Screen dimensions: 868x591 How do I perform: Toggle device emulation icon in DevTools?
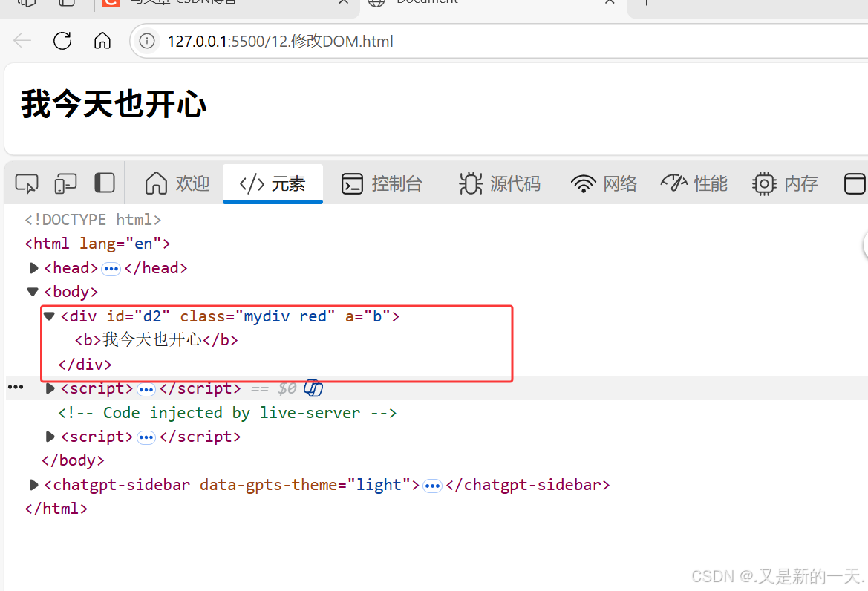click(65, 183)
